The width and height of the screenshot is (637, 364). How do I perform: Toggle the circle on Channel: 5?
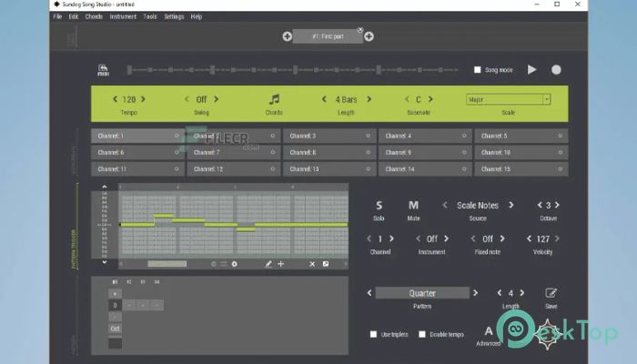click(x=560, y=136)
